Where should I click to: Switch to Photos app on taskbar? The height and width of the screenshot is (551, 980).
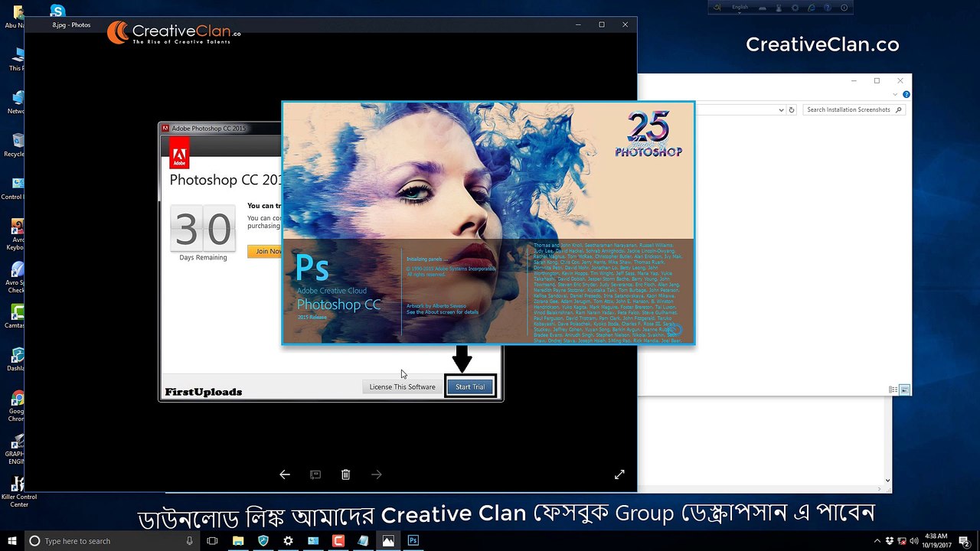[x=388, y=541]
